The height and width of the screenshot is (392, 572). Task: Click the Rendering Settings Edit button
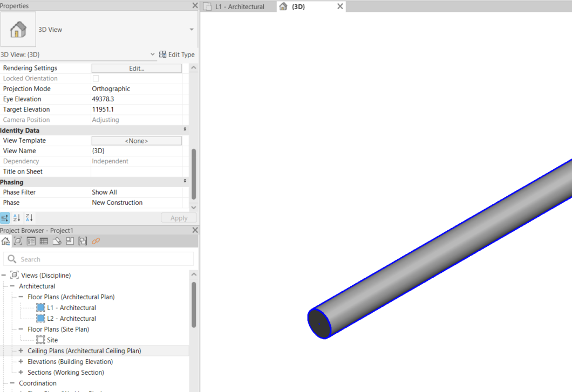click(x=137, y=68)
